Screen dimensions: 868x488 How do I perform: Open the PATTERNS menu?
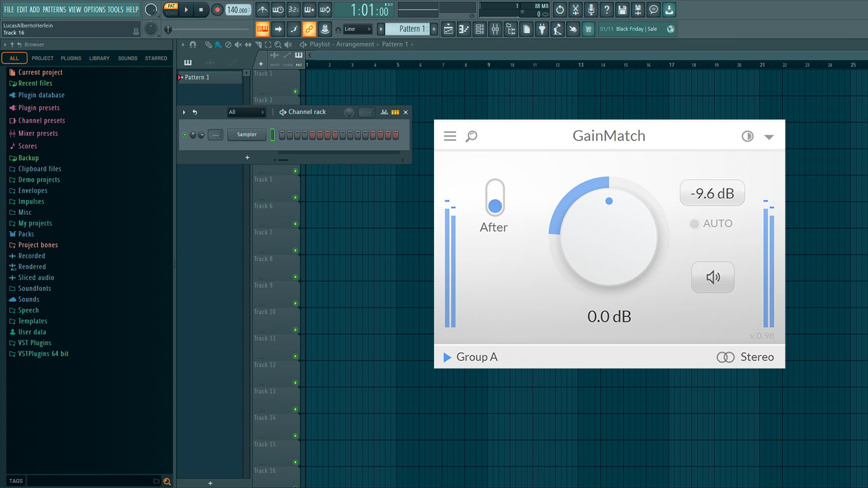(x=54, y=10)
